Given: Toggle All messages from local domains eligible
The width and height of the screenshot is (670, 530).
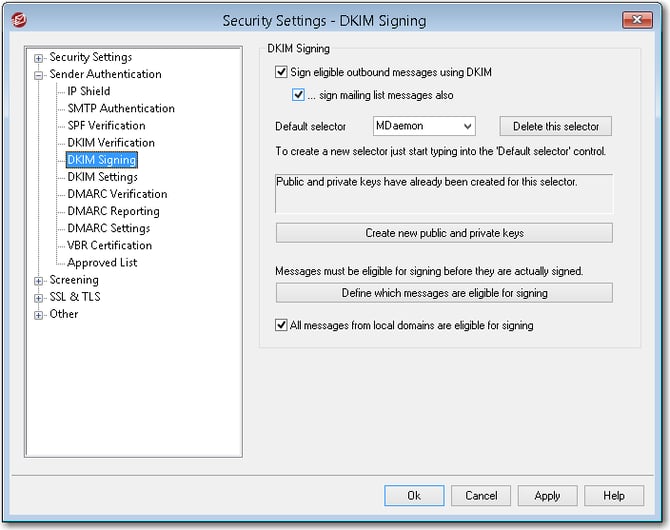Looking at the screenshot, I should 281,325.
